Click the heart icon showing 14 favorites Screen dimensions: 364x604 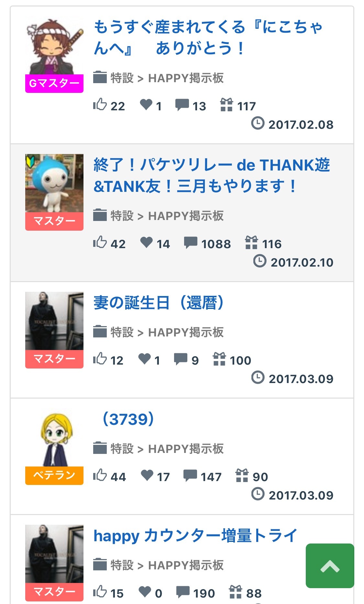coord(146,242)
